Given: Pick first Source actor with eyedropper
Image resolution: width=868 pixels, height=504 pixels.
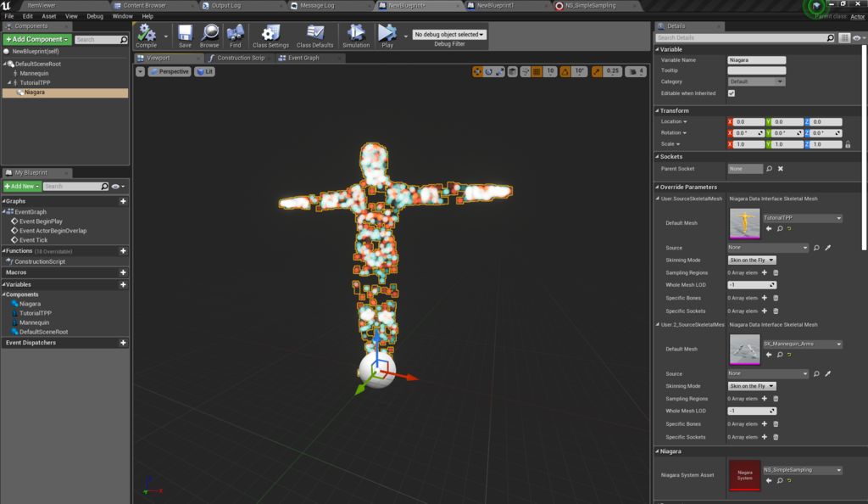Looking at the screenshot, I should (827, 248).
